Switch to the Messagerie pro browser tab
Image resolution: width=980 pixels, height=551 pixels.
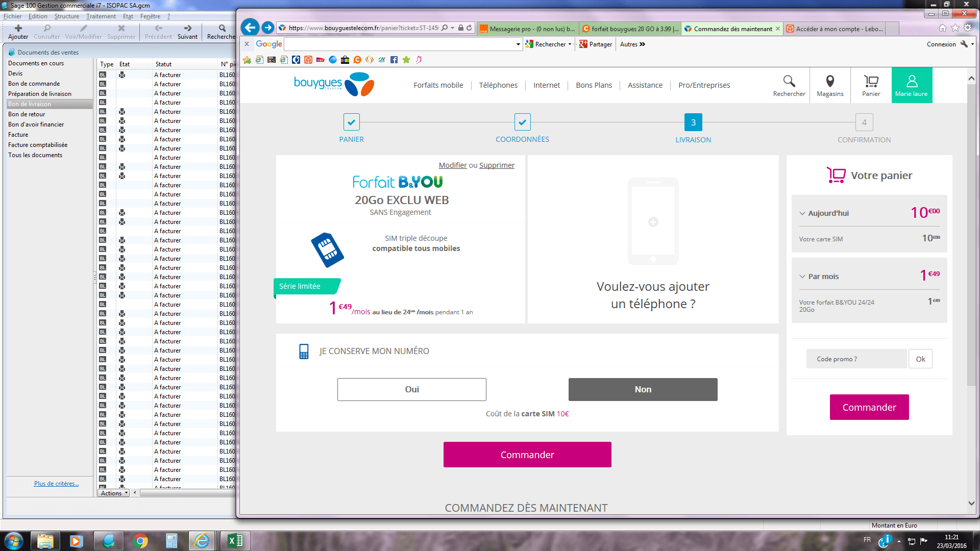click(x=528, y=29)
